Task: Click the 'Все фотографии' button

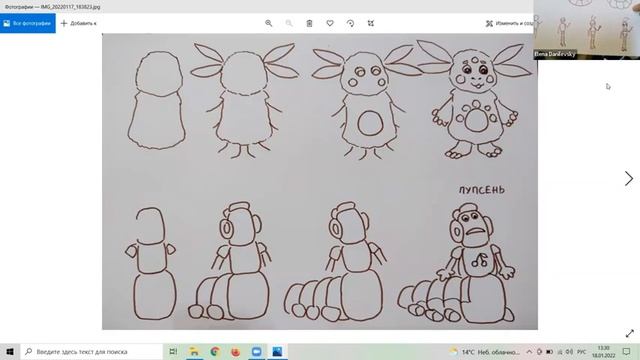Action: (x=28, y=23)
